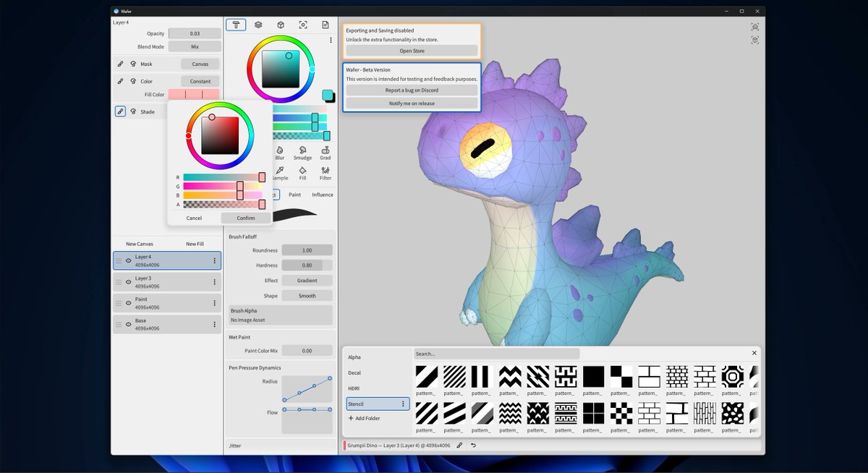The width and height of the screenshot is (868, 473).
Task: Click the paint brush icon in Color row
Action: pos(121,81)
